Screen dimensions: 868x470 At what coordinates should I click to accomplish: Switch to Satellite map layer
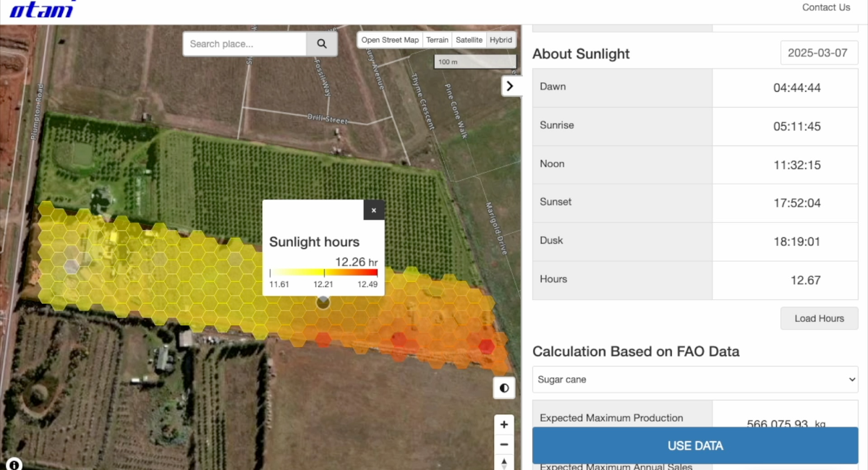[469, 40]
